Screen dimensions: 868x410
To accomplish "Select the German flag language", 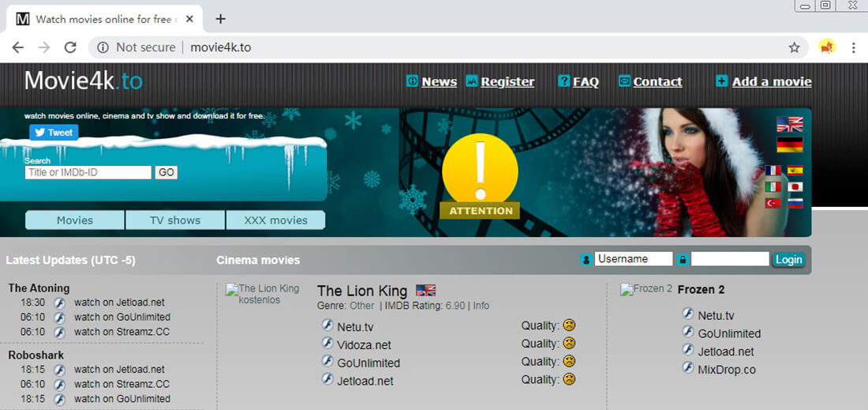I will [789, 145].
